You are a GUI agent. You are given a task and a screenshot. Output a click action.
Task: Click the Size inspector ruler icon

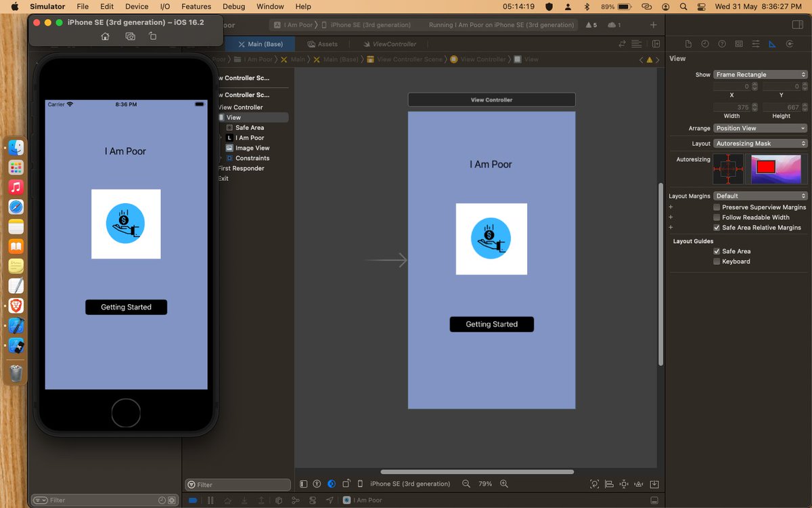(772, 43)
